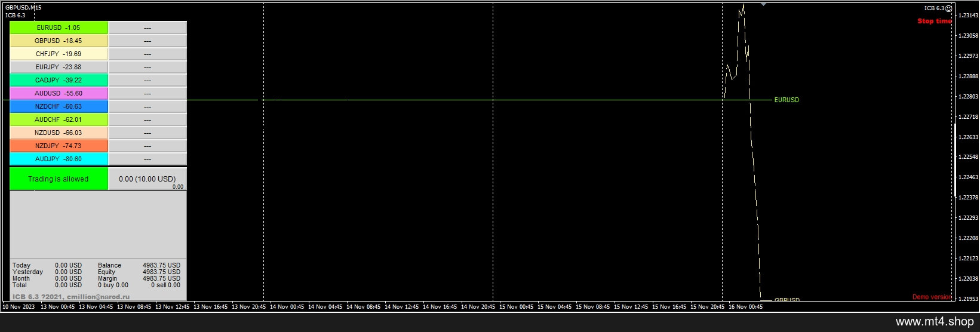Viewport: 980px width, 332px height.
Task: Click the GBPUSD,M15 chart title
Action: click(23, 8)
